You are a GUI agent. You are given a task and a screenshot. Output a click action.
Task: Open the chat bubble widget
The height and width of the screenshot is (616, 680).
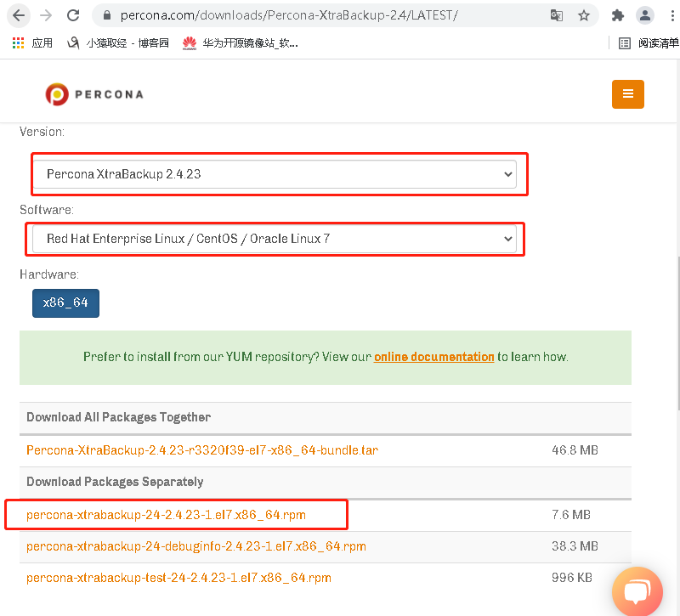637,591
